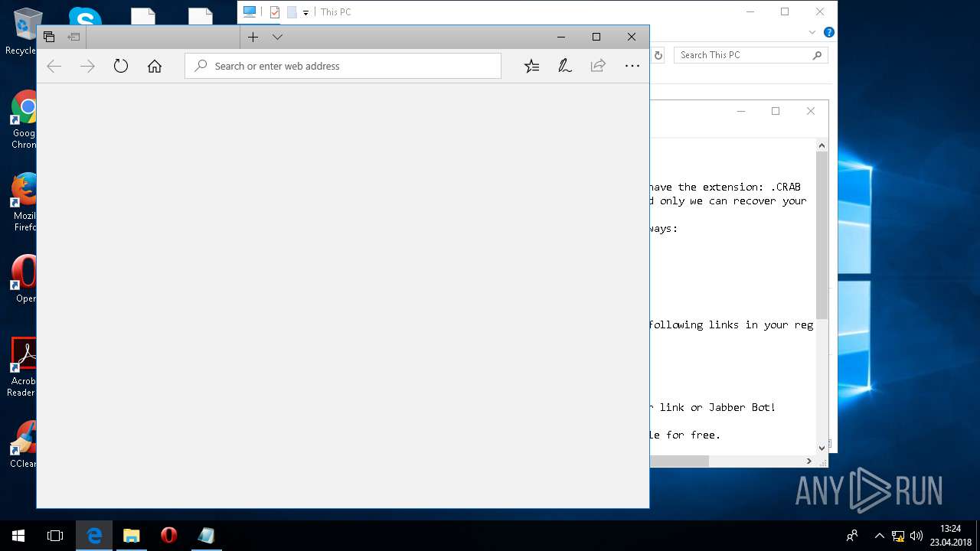Click the New folder icon in This PC title bar
This screenshot has height=551, width=980.
tap(292, 12)
